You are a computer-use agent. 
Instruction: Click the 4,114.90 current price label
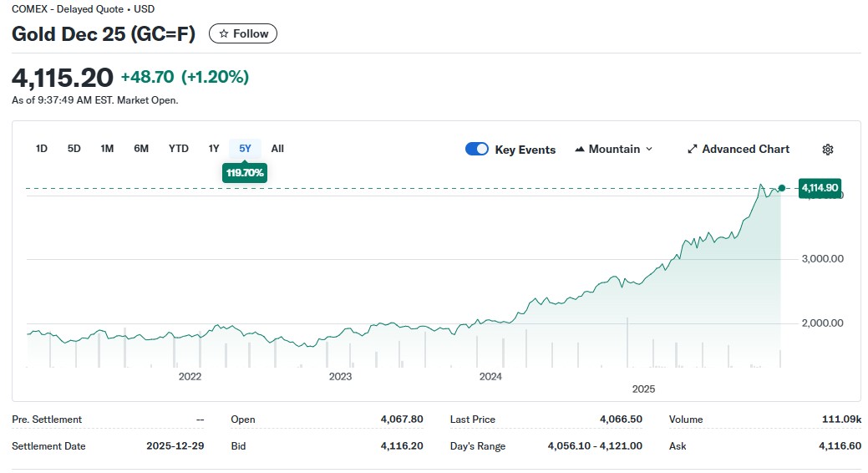[820, 188]
